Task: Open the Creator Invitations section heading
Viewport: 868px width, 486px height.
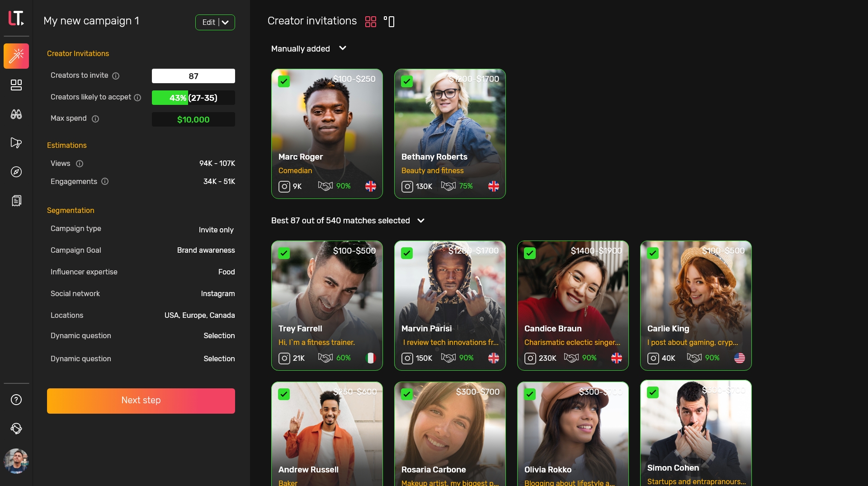Action: pos(78,53)
